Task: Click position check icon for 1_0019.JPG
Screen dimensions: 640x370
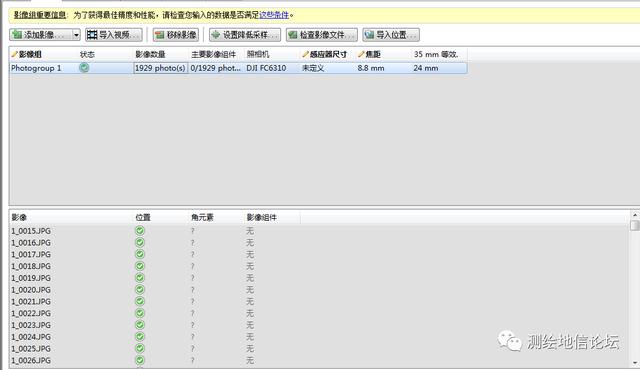Action: coord(140,278)
